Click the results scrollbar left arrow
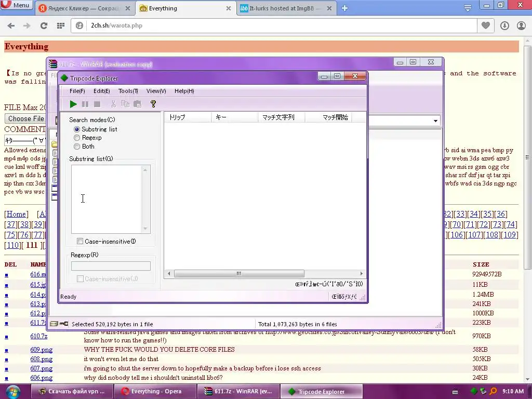Screen dimensions: 532x399 169,273
